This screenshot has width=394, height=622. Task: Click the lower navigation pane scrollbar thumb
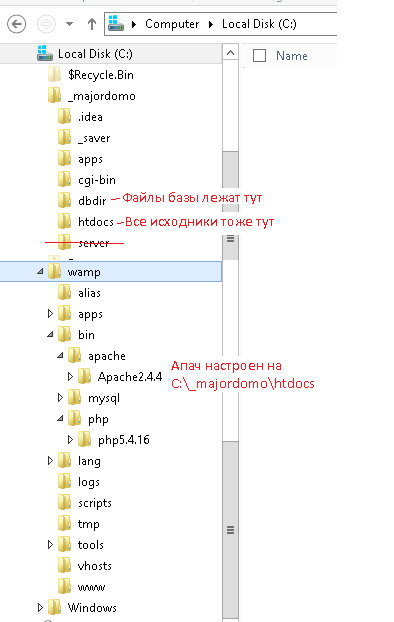point(231,530)
